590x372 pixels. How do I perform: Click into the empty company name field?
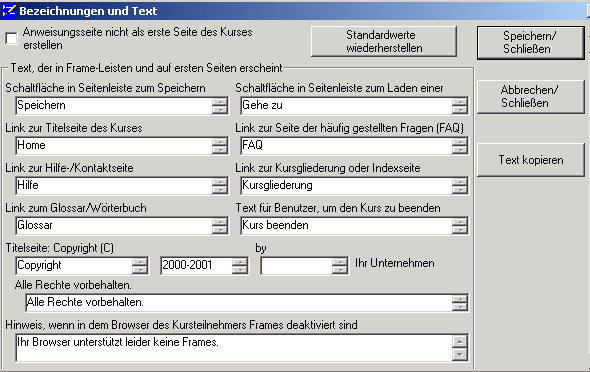(296, 266)
